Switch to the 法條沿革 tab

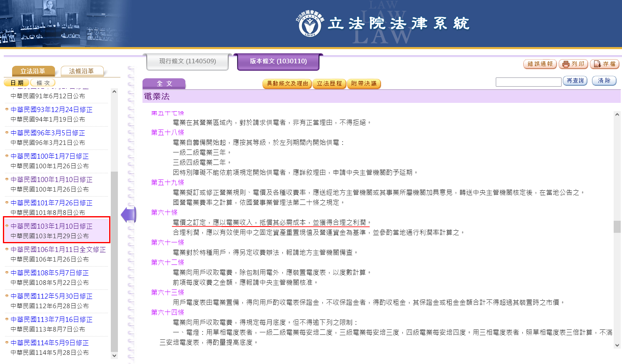[x=82, y=71]
